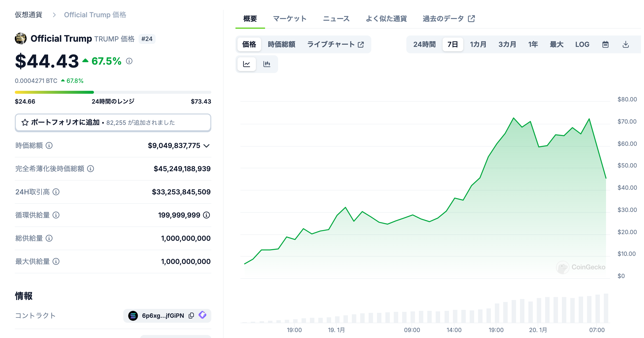Click the 情報 section heading
The image size is (644, 338).
23,296
